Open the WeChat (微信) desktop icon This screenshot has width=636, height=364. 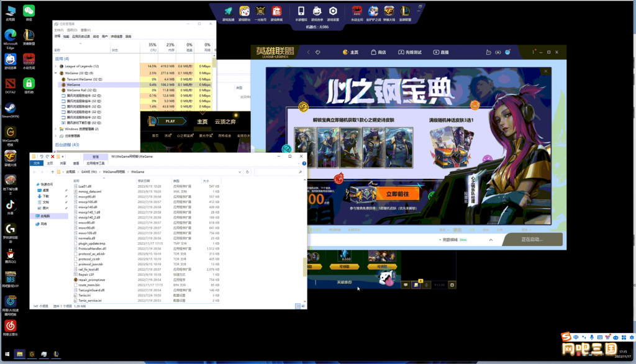point(29,12)
